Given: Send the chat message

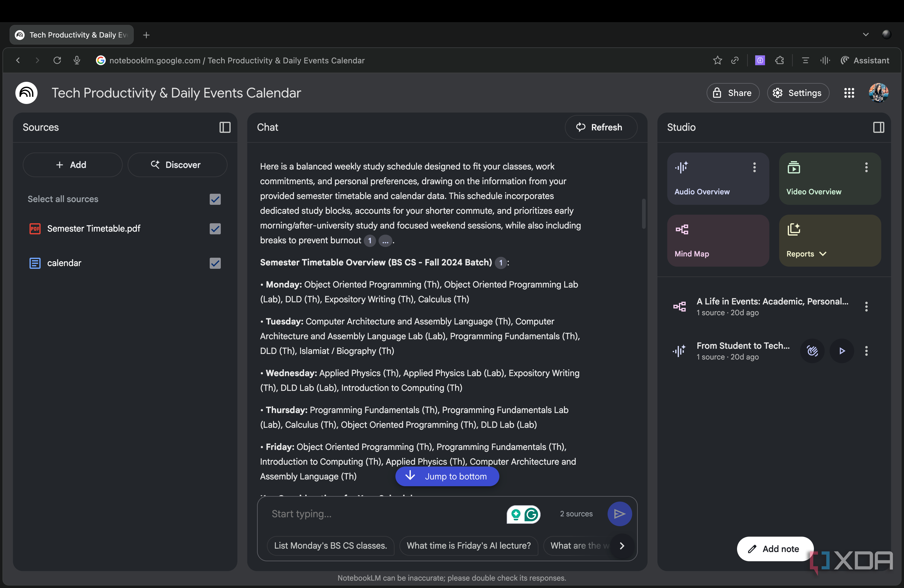Looking at the screenshot, I should 620,514.
